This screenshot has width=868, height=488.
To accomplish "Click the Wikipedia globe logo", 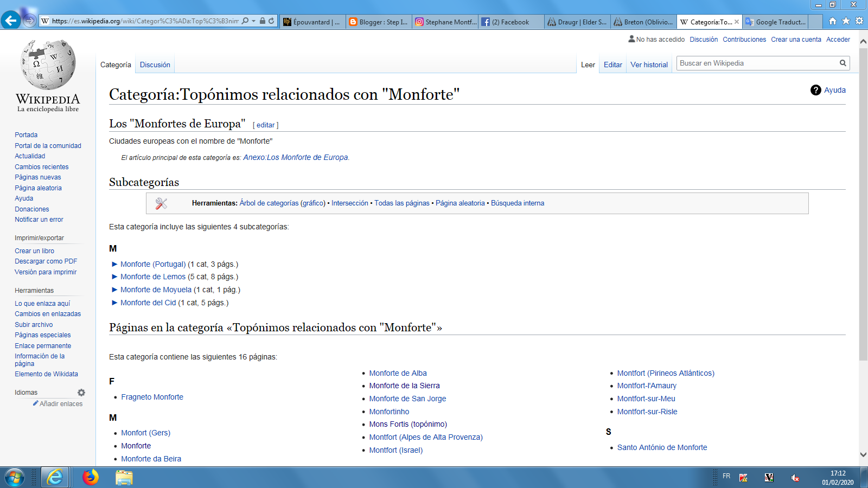I will 48,64.
